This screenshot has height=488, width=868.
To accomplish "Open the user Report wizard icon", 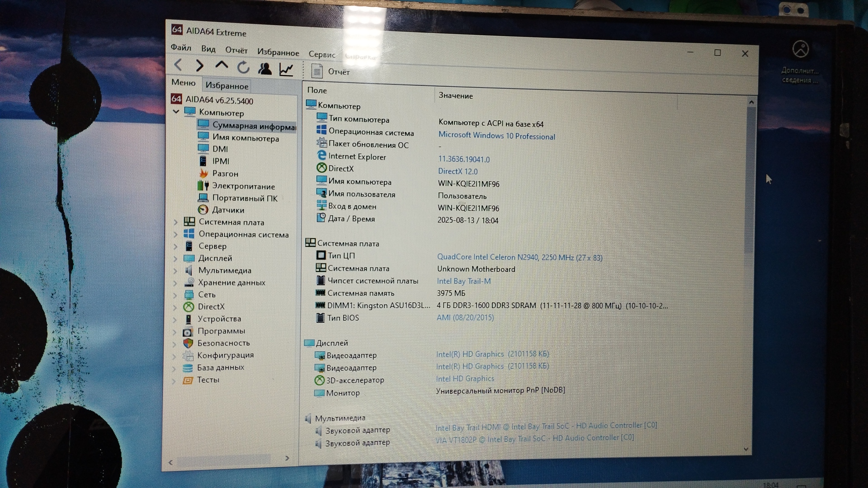I will point(265,69).
